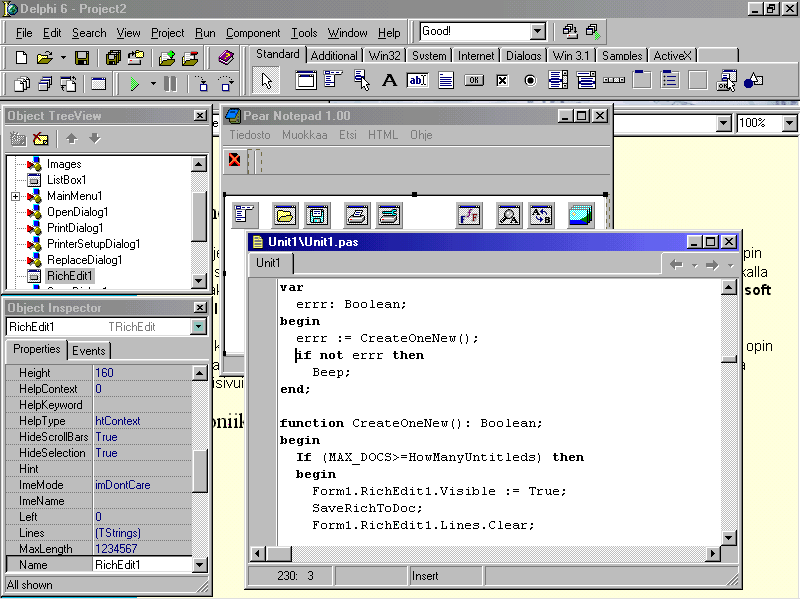The height and width of the screenshot is (600, 800).
Task: Click red X button on Pear Notepad form
Action: (235, 160)
